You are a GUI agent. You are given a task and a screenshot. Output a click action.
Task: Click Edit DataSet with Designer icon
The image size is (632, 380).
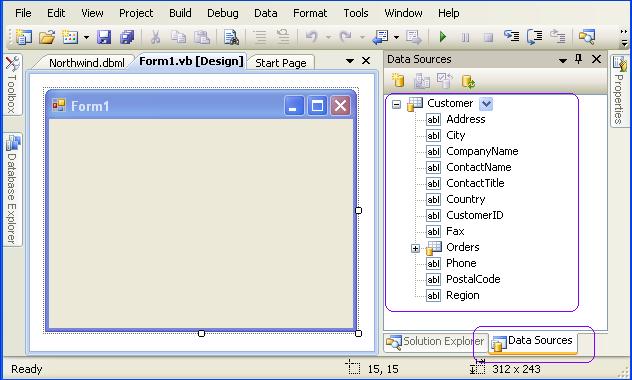tap(422, 81)
